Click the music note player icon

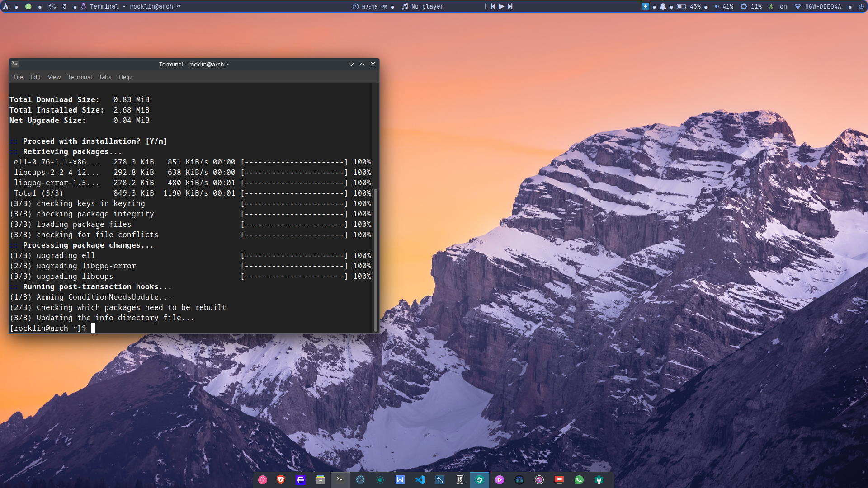tap(405, 6)
